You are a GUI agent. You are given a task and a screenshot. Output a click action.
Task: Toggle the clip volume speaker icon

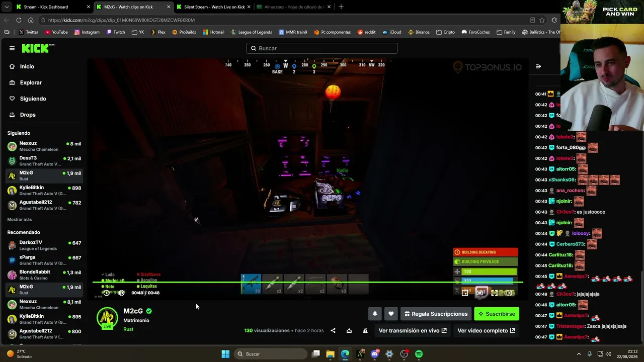click(x=121, y=293)
